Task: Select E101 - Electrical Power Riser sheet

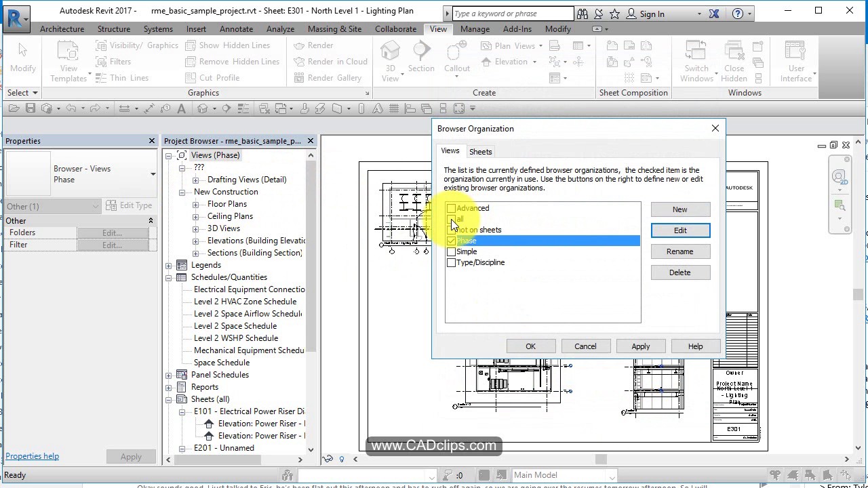Action: [249, 411]
